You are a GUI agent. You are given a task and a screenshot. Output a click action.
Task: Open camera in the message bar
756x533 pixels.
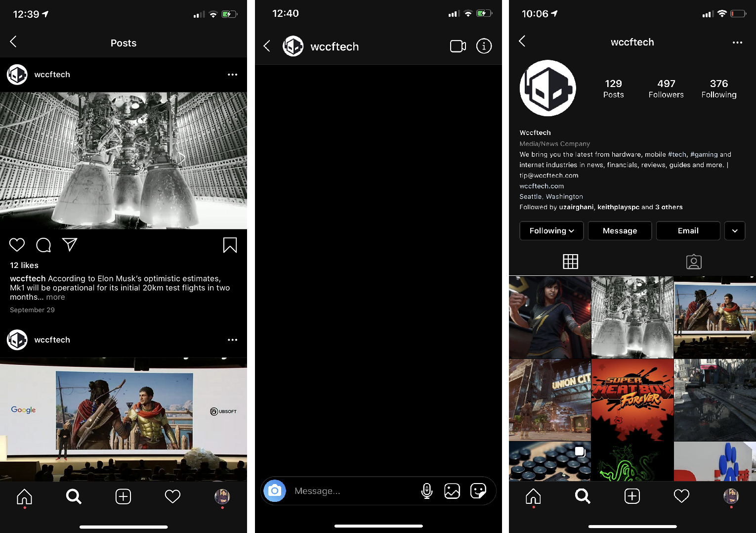click(x=275, y=491)
